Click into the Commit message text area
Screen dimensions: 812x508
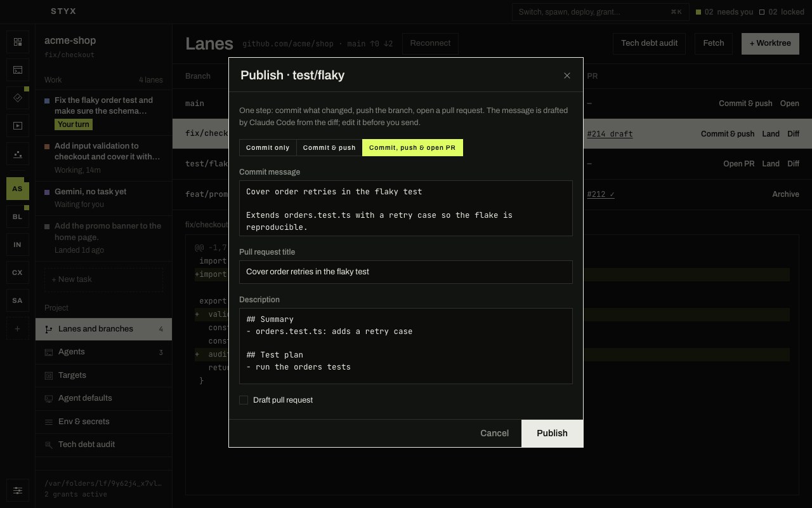click(406, 208)
